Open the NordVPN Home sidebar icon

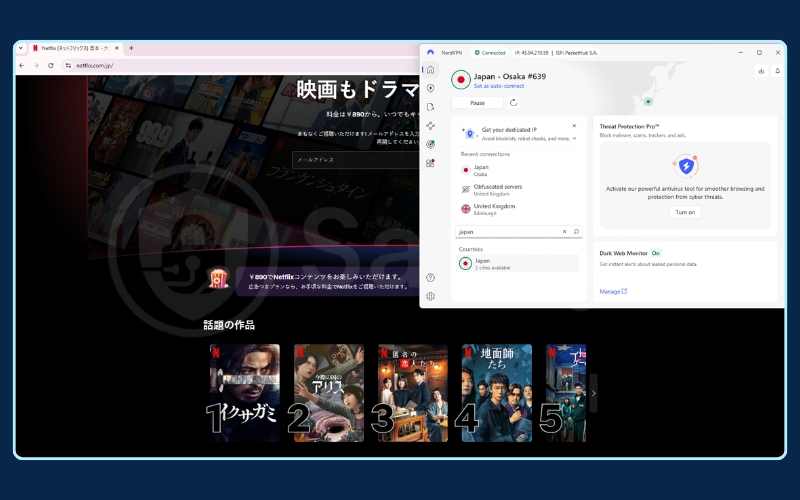point(431,69)
